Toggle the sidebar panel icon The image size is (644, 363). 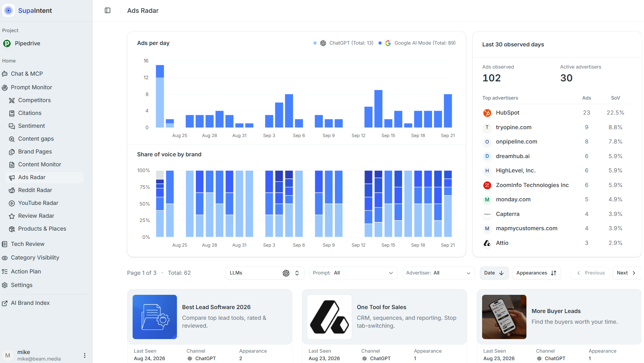(108, 10)
